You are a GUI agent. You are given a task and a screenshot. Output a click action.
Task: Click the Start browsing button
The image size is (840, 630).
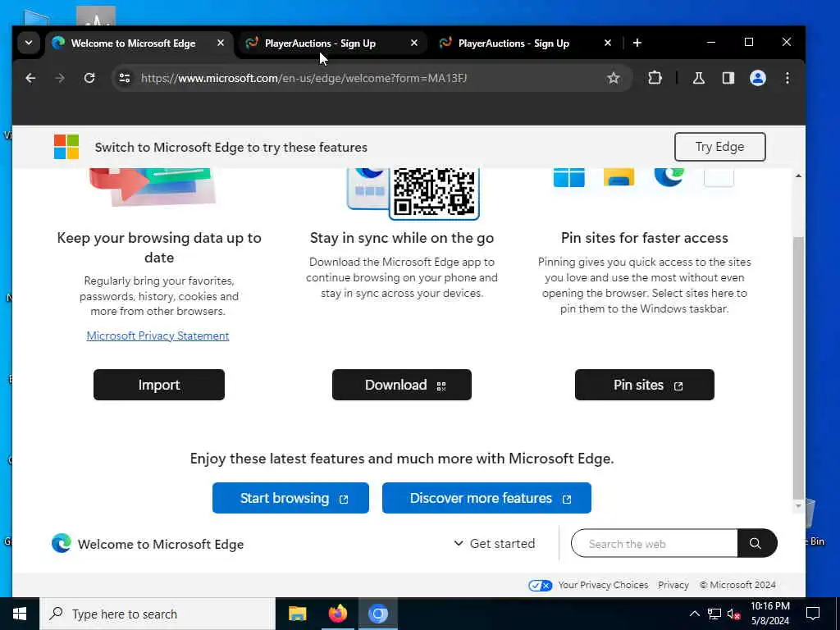(290, 498)
